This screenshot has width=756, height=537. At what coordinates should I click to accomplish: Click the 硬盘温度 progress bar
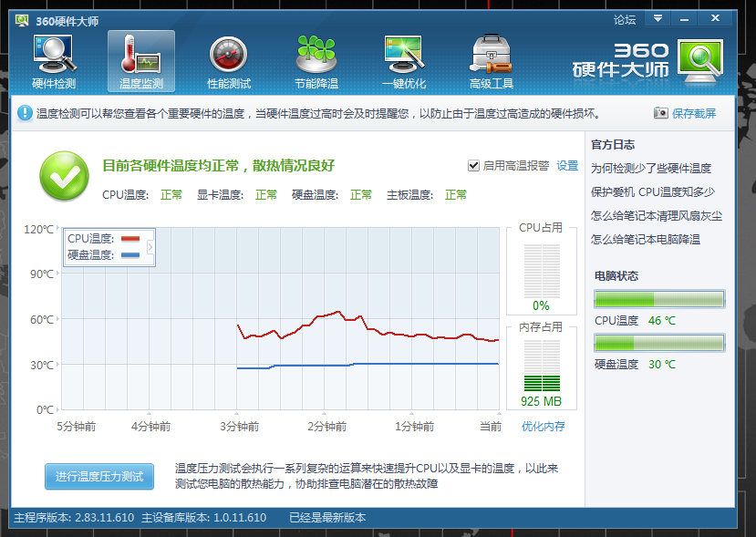pyautogui.click(x=659, y=343)
